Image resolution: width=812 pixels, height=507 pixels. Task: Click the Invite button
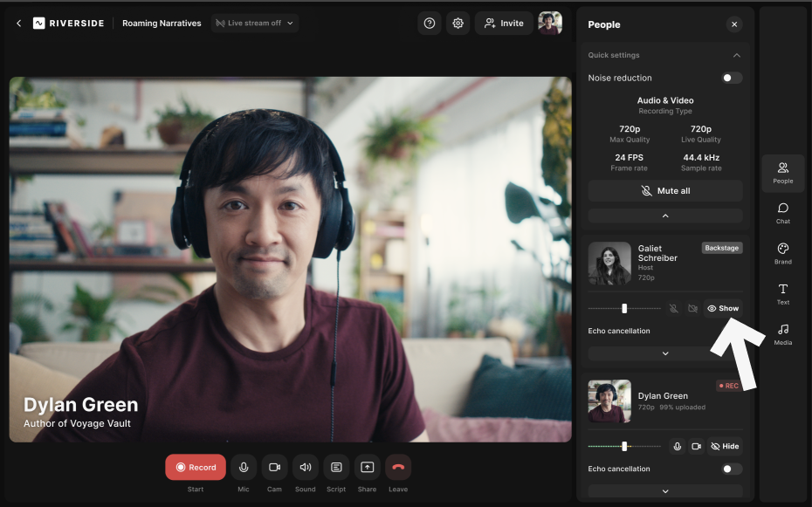point(504,24)
